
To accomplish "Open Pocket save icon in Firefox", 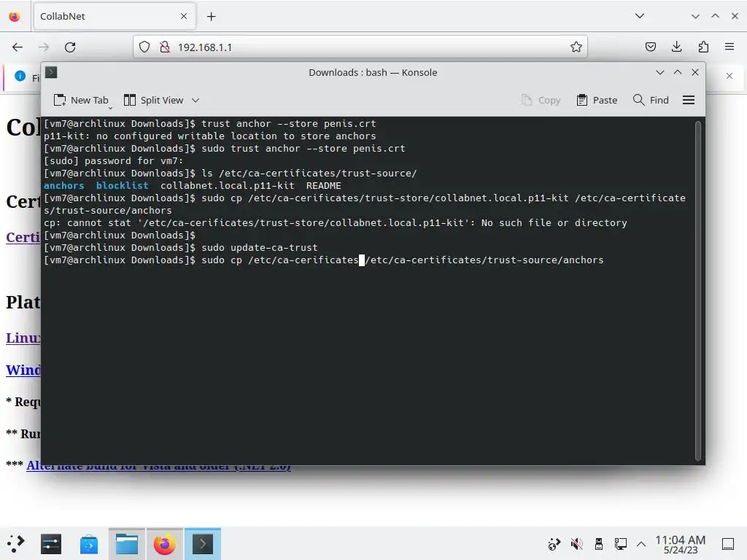I will coord(650,47).
